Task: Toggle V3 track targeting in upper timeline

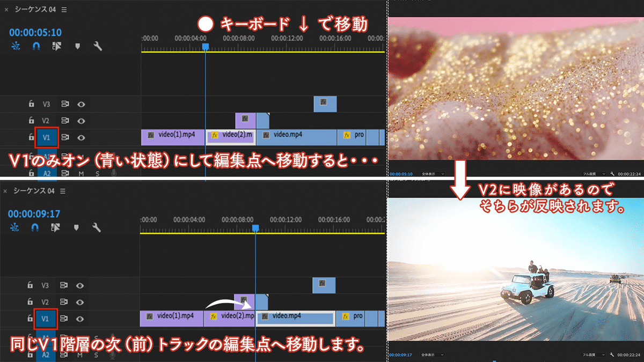Action: 47,104
